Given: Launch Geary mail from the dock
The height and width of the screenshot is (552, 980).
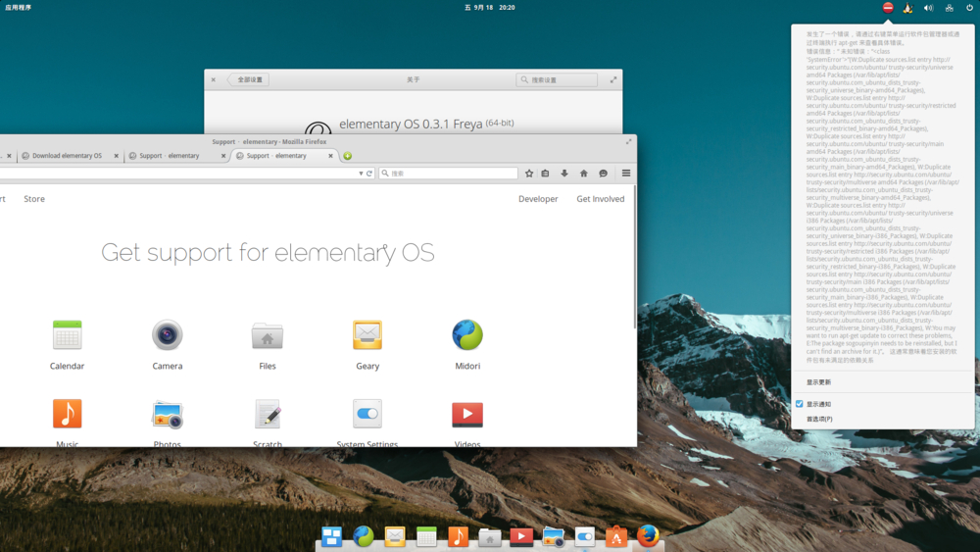Looking at the screenshot, I should (x=395, y=536).
